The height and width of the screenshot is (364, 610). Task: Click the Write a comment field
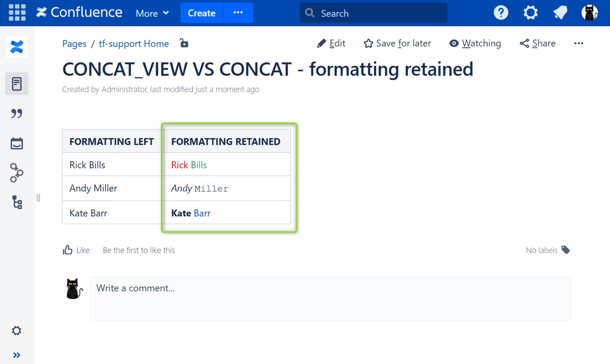330,298
